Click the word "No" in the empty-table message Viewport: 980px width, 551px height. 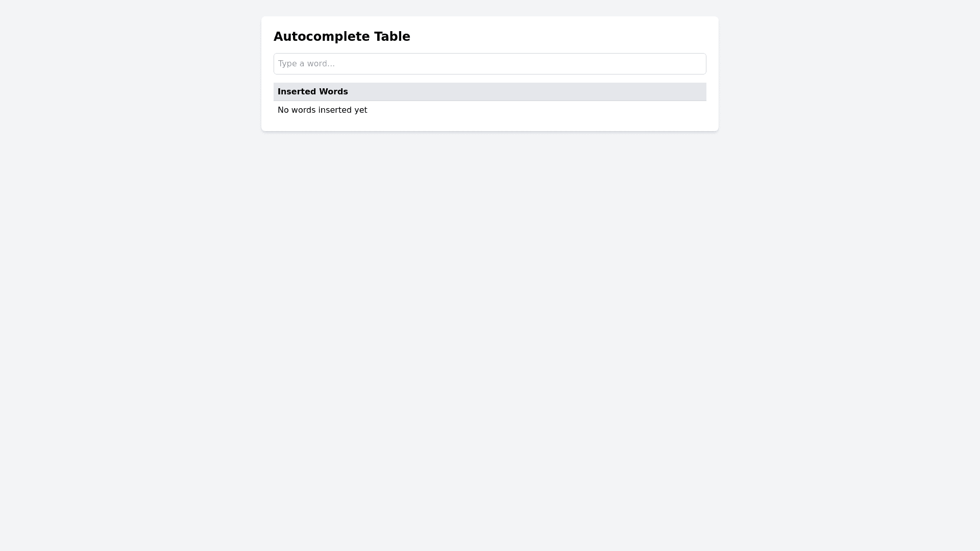click(283, 110)
